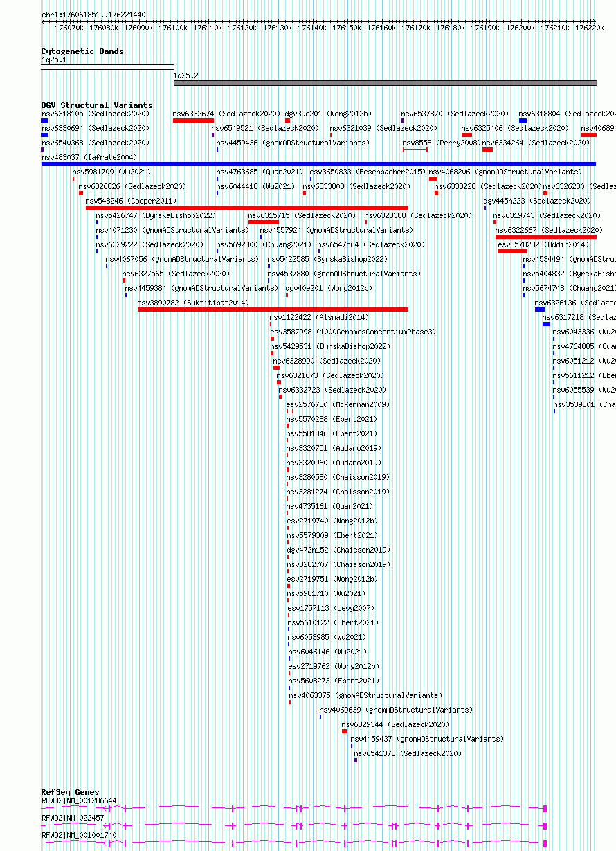Click nsv6537870 (Sedlazeck2020) label
616x851 pixels.
455,114
